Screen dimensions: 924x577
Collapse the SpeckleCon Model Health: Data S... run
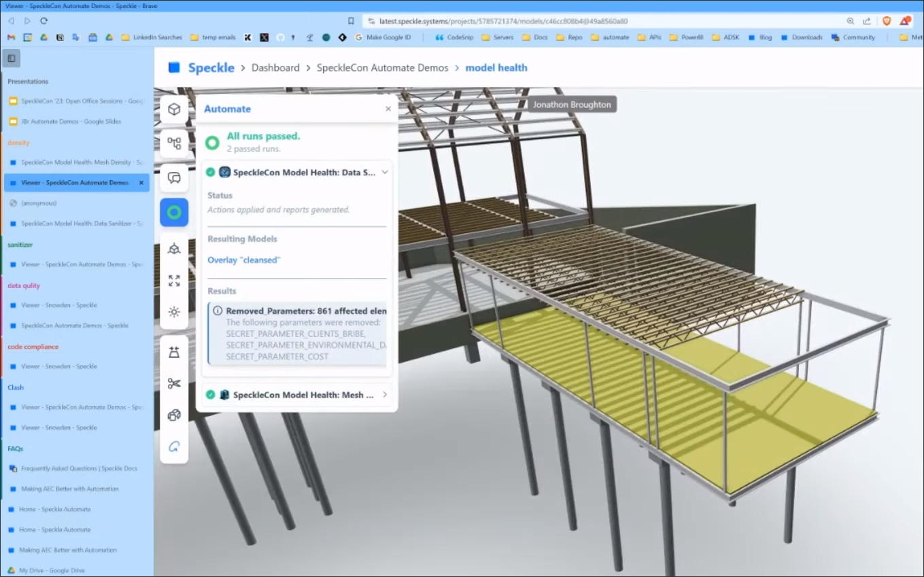pos(385,173)
